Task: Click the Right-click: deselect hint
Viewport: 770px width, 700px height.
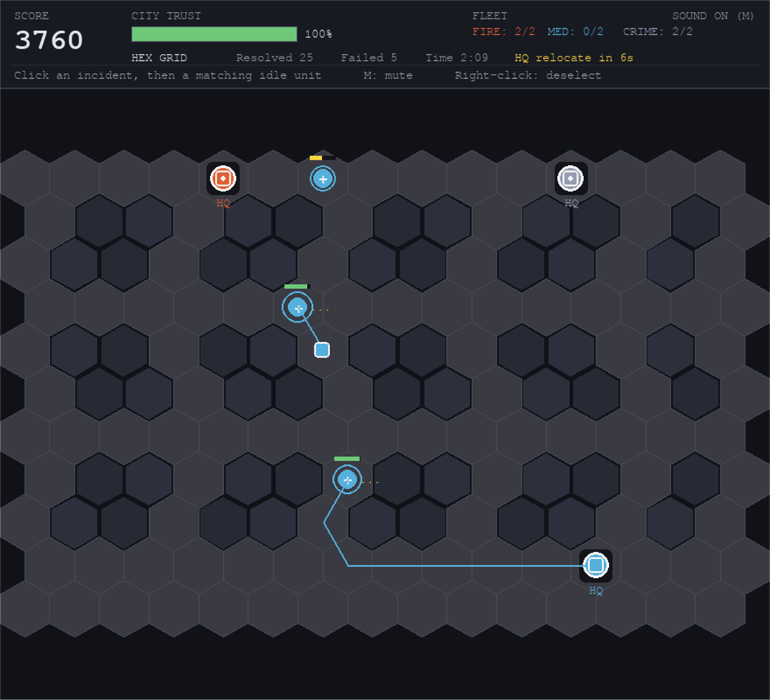Action: (528, 75)
